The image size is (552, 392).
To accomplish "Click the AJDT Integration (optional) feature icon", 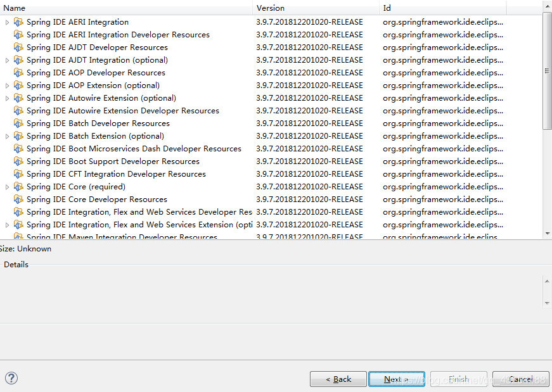I will click(x=18, y=60).
